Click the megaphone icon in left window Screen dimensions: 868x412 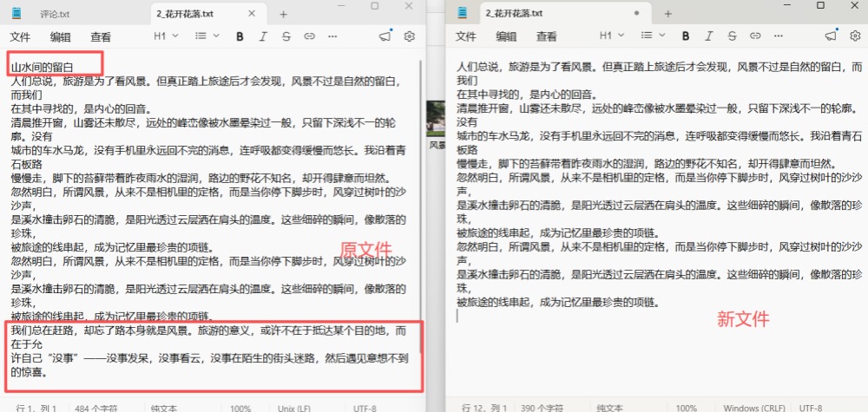(x=385, y=36)
